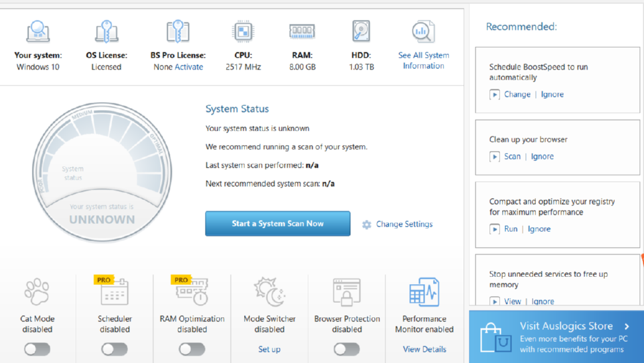Click the Cat Mode paw icon

[37, 291]
